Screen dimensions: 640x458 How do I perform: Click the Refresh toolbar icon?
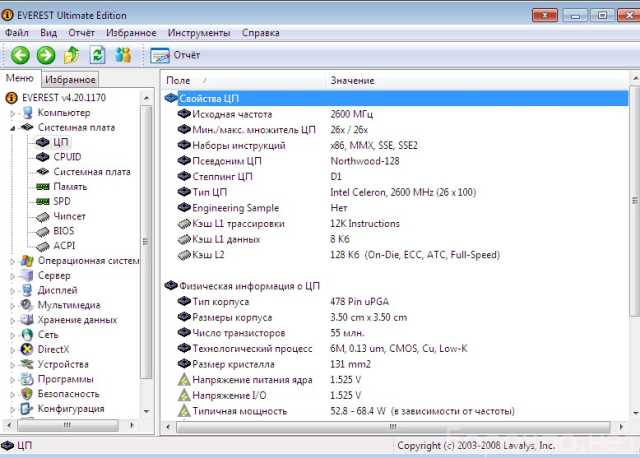click(97, 55)
